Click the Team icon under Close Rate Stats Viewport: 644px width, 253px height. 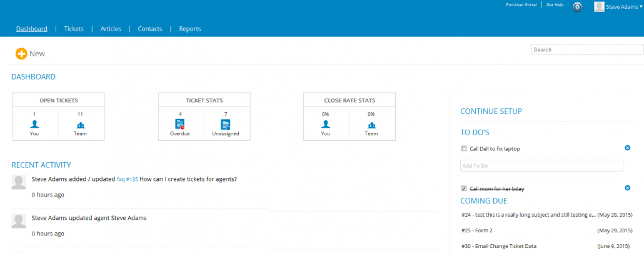[371, 125]
